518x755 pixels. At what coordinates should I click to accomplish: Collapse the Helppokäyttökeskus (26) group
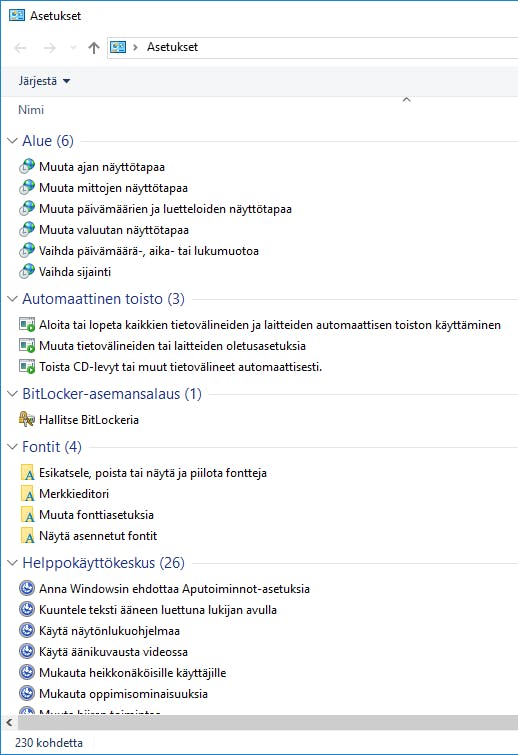pyautogui.click(x=13, y=562)
